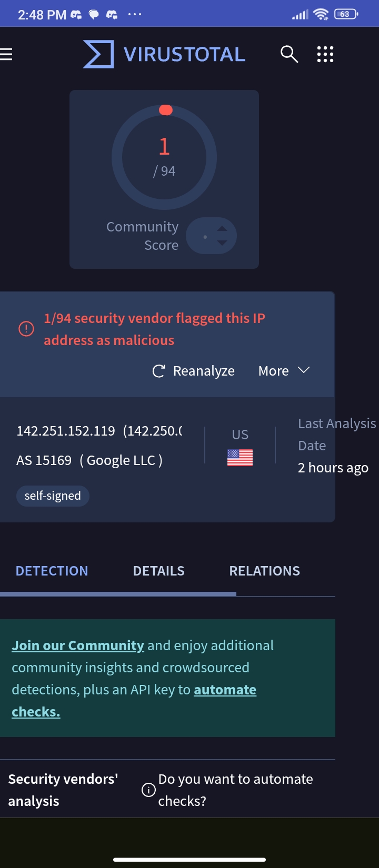This screenshot has height=868, width=379.
Task: Tap the 142.251.152.119 IP address
Action: coord(66,431)
